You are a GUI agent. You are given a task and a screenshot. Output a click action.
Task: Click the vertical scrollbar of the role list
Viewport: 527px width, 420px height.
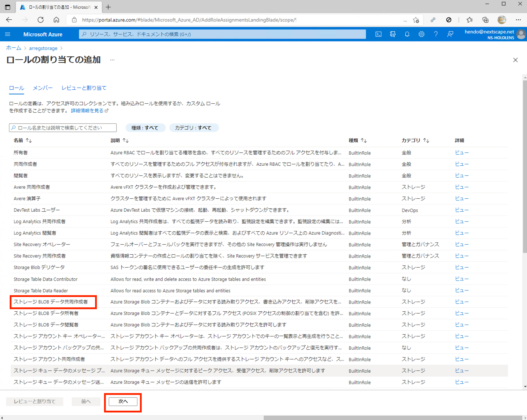tap(525, 166)
